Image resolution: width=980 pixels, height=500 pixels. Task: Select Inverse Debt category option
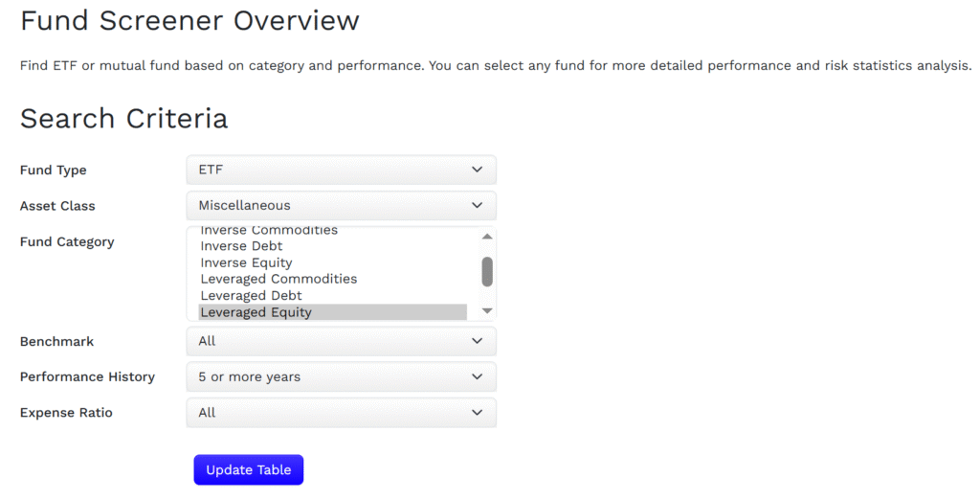tap(241, 246)
